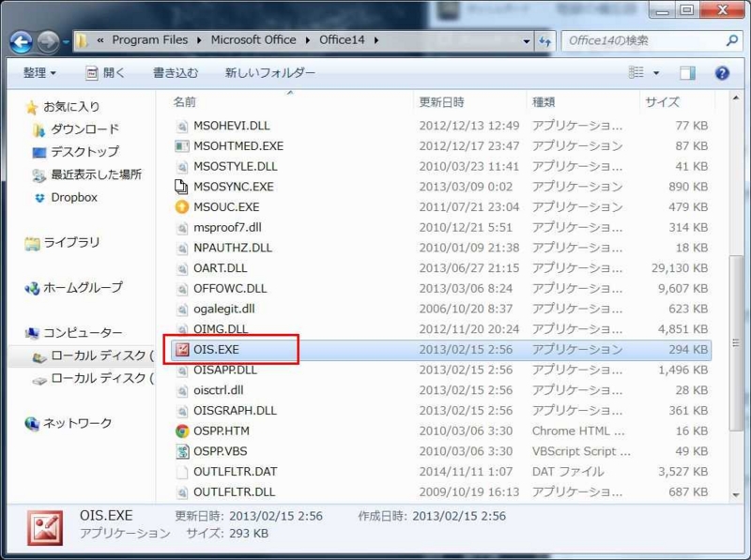751x560 pixels.
Task: Click the MSOHTMED.EXE file icon
Action: (x=182, y=146)
